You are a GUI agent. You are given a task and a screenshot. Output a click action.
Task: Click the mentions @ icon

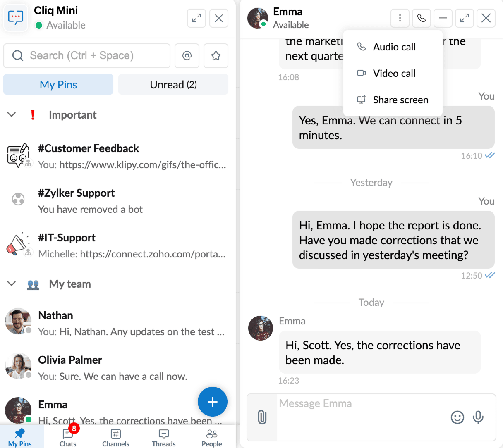(187, 56)
